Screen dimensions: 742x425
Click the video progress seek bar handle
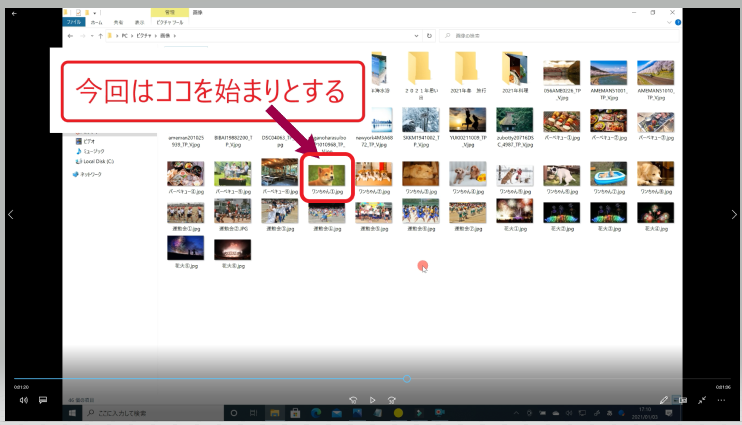[407, 379]
